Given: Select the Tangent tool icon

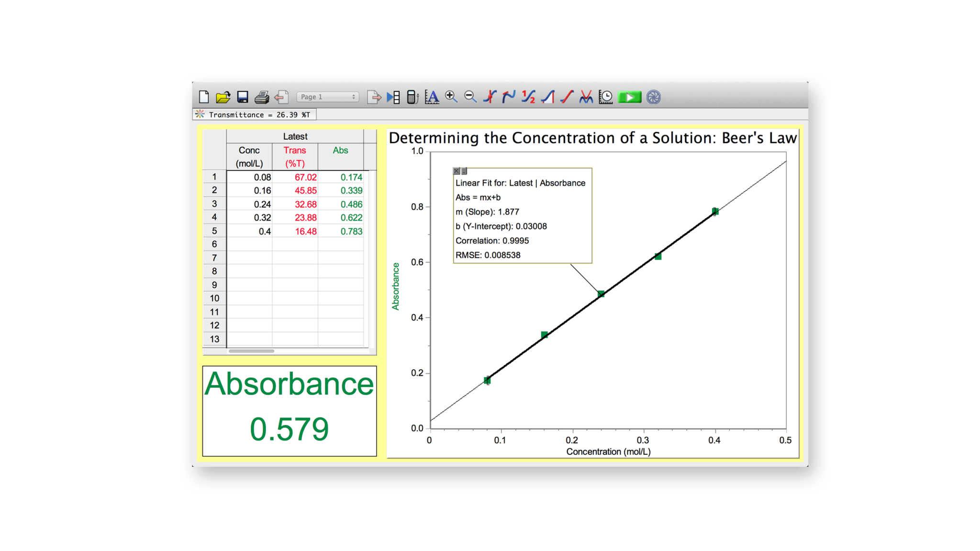Looking at the screenshot, I should [x=509, y=97].
